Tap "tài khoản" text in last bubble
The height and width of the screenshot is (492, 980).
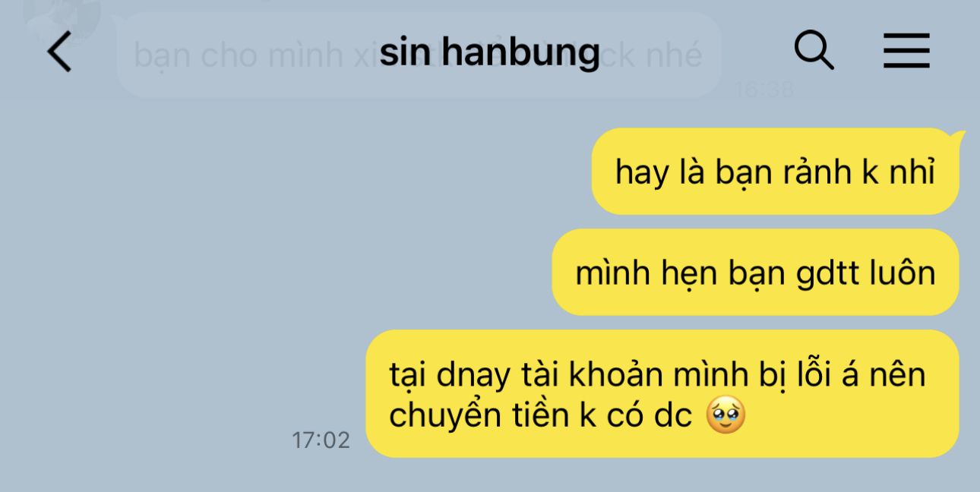575,375
